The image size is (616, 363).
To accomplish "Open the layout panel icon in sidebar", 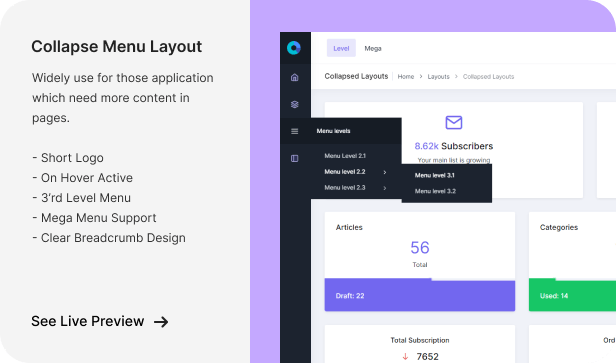I will pyautogui.click(x=294, y=158).
